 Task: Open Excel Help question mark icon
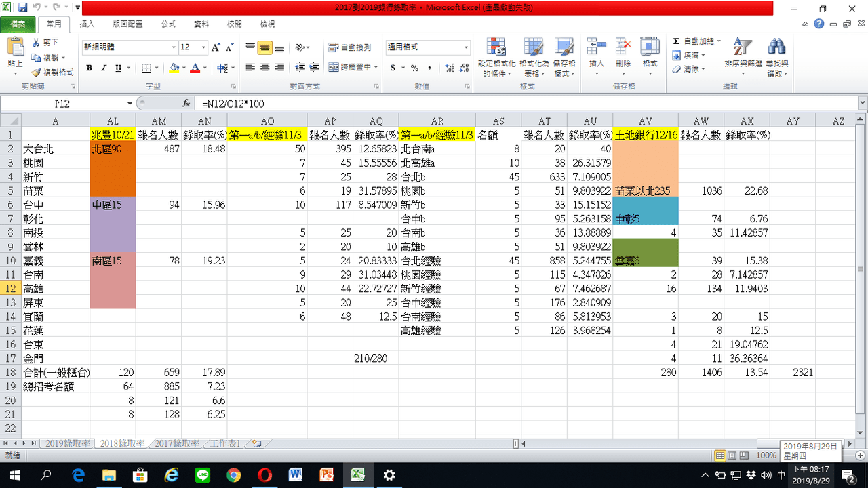point(819,24)
